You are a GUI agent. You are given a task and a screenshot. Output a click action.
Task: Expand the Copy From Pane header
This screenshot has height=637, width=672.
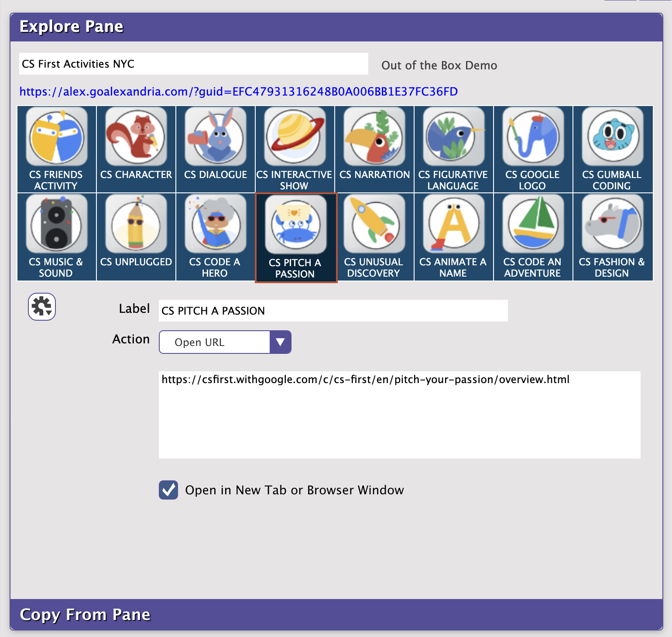pos(336,614)
